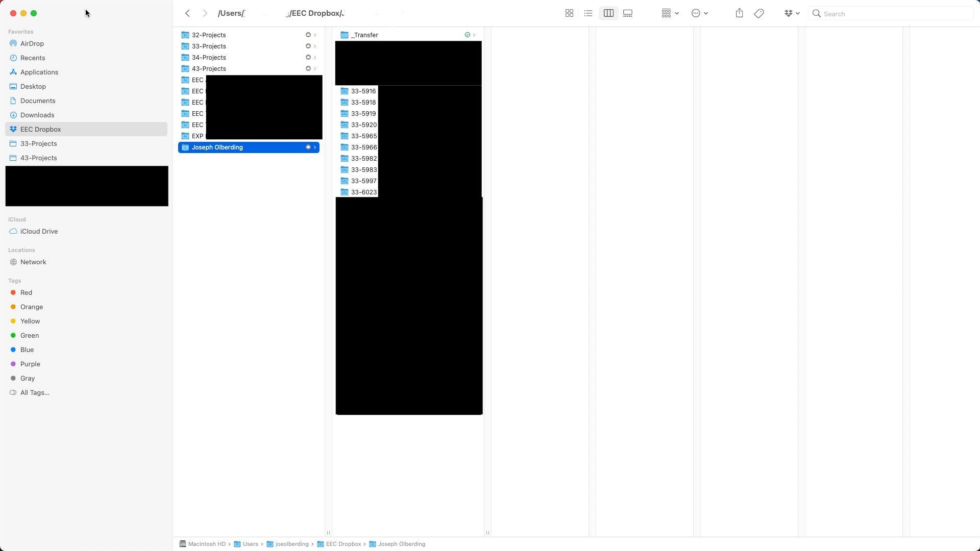The image size is (980, 551).
Task: Click the Share icon
Action: pyautogui.click(x=739, y=13)
